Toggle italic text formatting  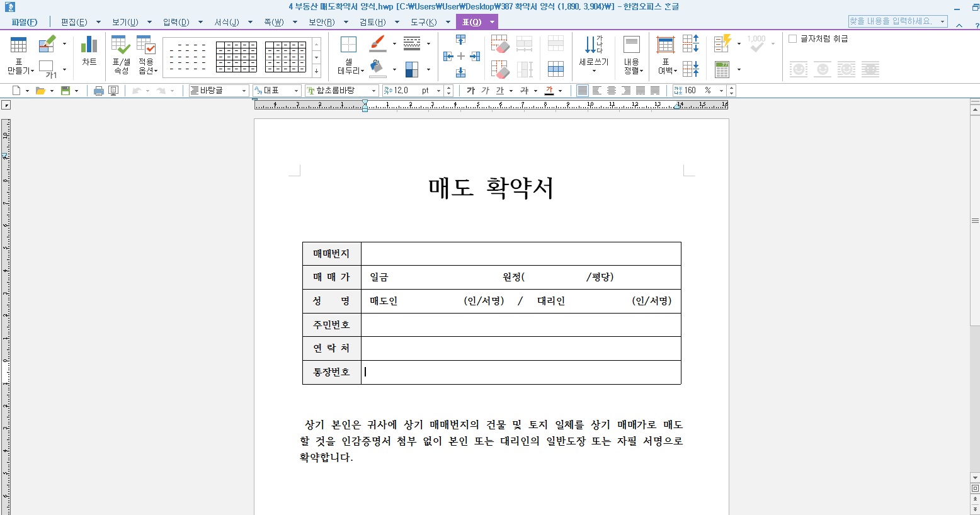coord(485,91)
